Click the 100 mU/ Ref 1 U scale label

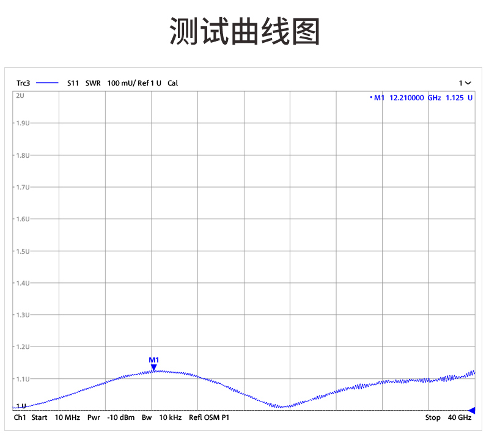(134, 83)
